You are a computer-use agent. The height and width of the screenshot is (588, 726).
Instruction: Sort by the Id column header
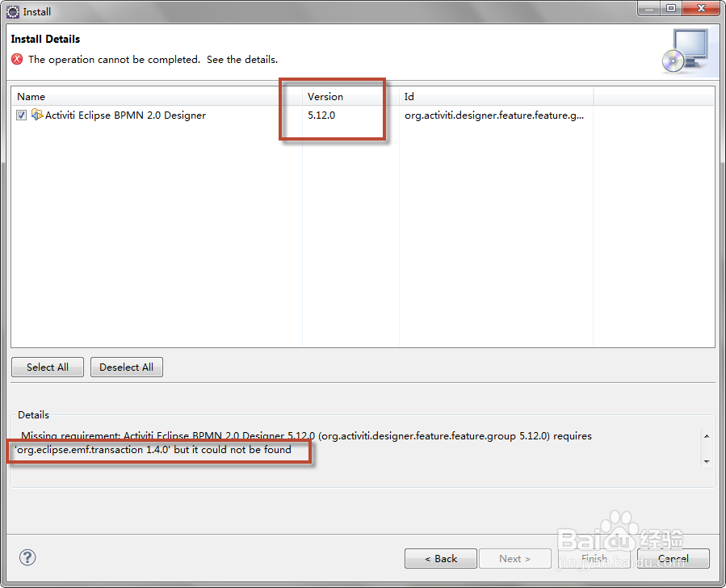(496, 96)
